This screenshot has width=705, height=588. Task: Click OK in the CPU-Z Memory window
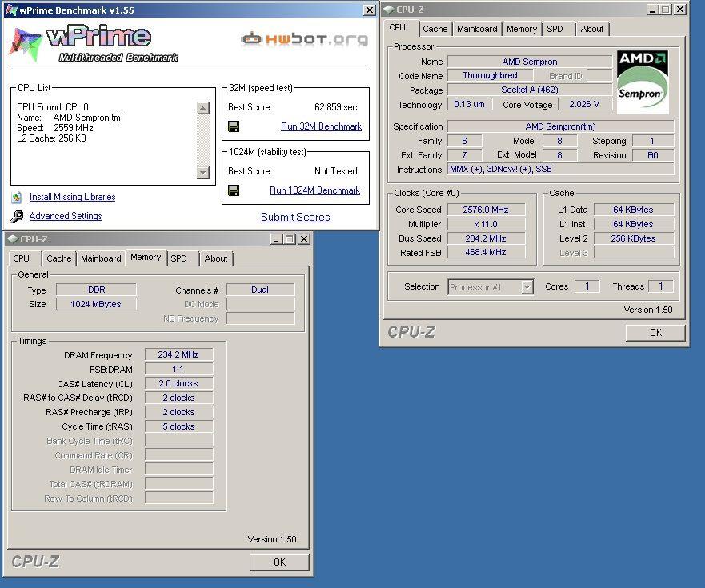click(279, 562)
